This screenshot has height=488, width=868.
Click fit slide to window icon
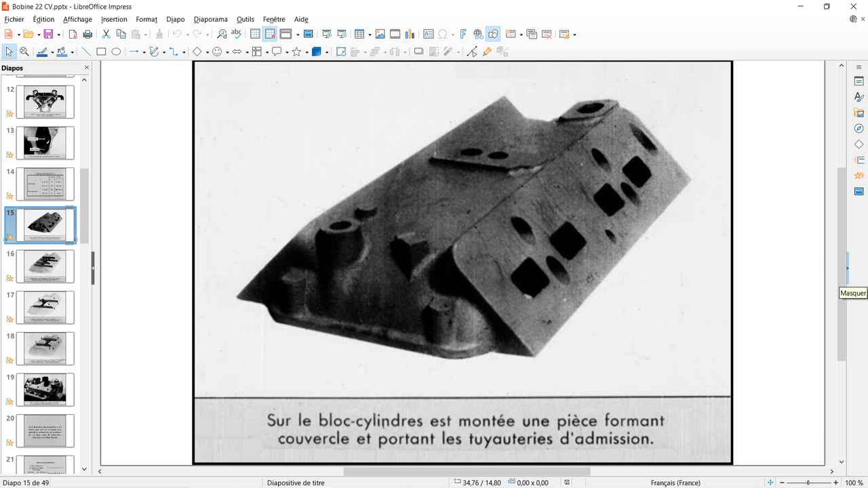(x=770, y=483)
